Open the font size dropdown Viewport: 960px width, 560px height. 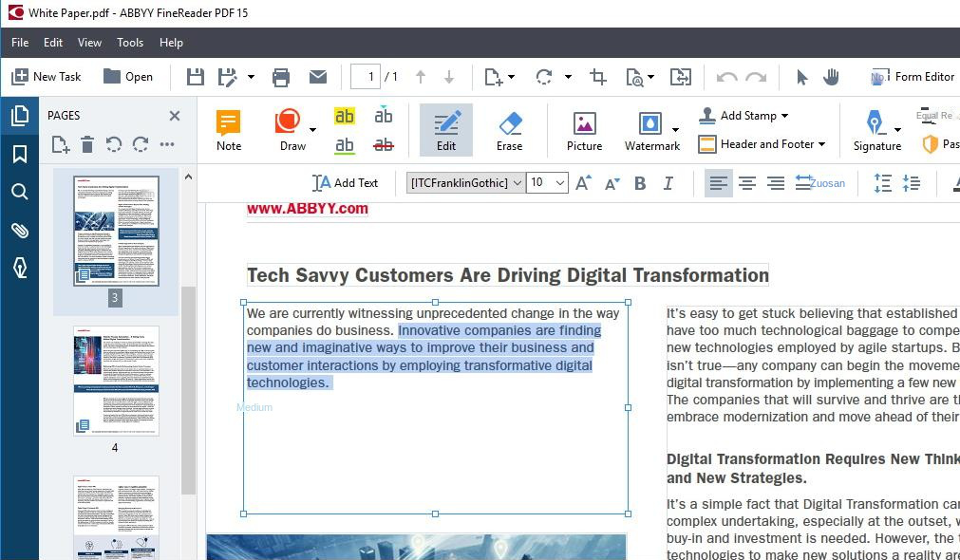click(560, 182)
